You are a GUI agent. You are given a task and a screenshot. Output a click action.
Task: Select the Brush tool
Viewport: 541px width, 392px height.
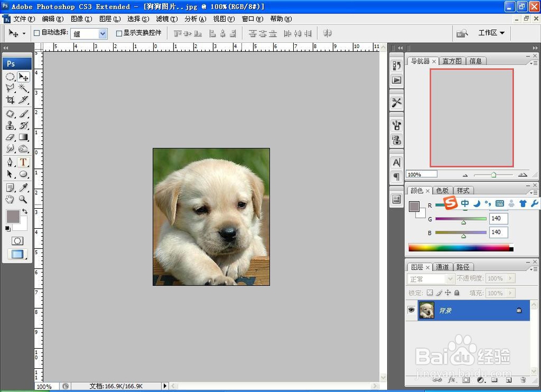pyautogui.click(x=23, y=114)
